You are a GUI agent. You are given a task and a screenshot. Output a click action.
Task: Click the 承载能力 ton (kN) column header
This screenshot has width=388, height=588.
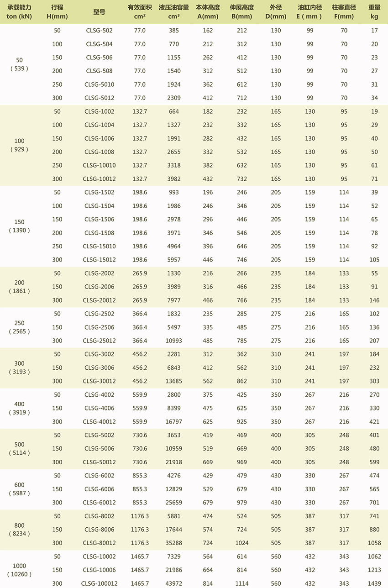(x=19, y=12)
